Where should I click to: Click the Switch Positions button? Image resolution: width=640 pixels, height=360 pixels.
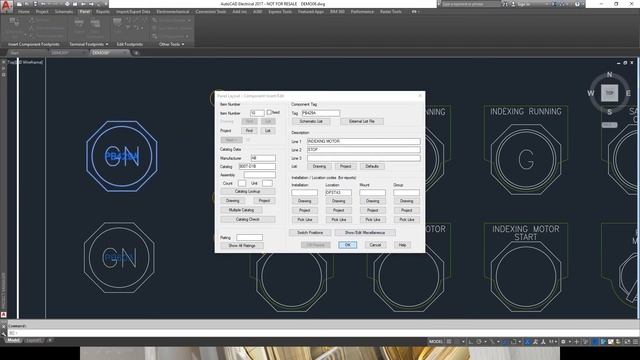click(x=310, y=233)
